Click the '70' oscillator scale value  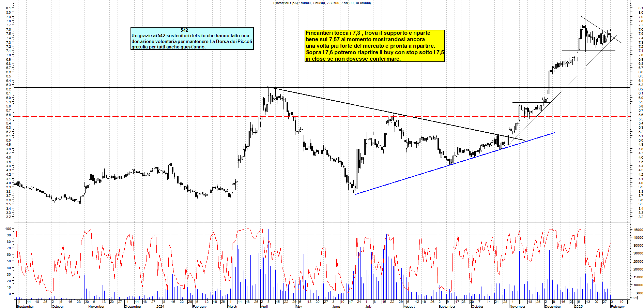coord(9,248)
